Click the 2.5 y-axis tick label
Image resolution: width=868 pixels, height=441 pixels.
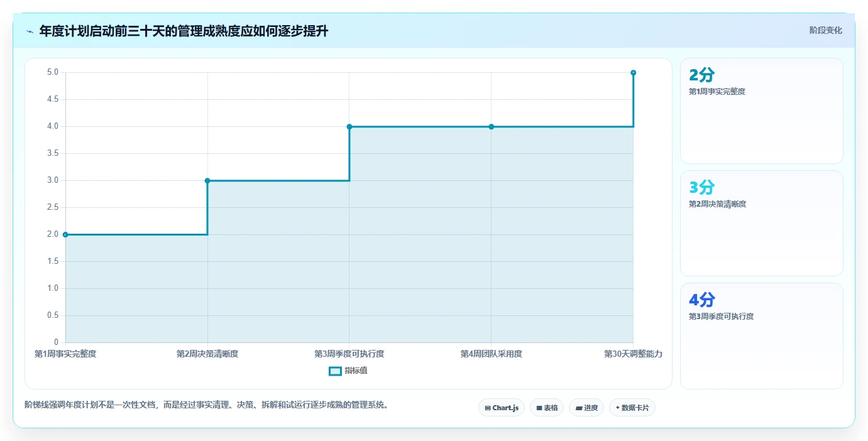click(x=53, y=207)
